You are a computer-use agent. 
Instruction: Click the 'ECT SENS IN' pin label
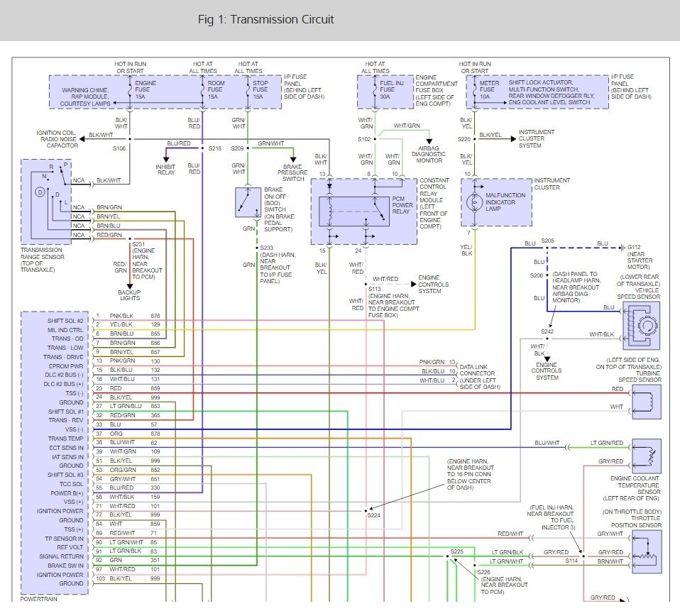[x=66, y=448]
